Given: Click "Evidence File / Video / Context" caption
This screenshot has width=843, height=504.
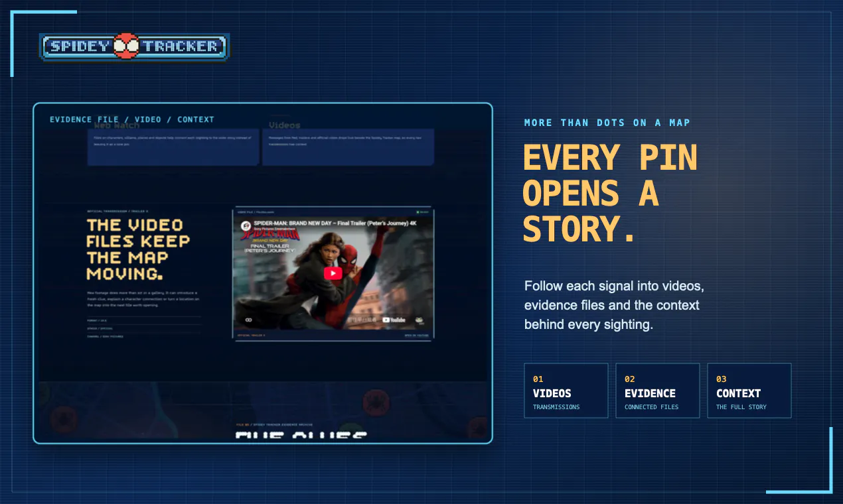Looking at the screenshot, I should tap(132, 119).
